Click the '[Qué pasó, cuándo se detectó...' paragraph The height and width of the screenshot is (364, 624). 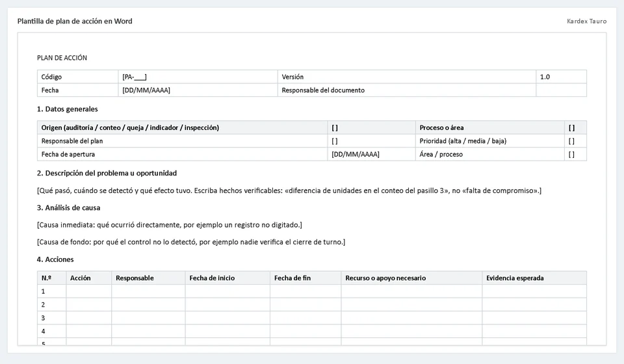point(289,190)
